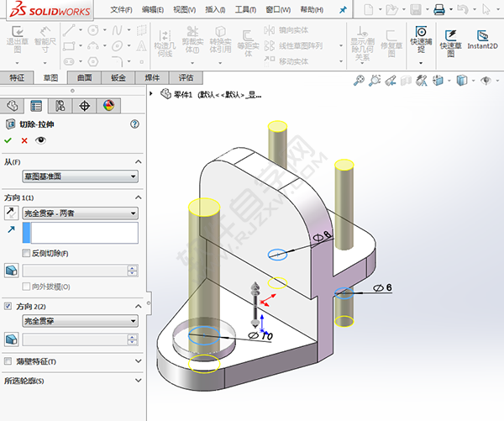Switch to the 特征 ribbon tab
The width and height of the screenshot is (504, 421).
pyautogui.click(x=17, y=77)
